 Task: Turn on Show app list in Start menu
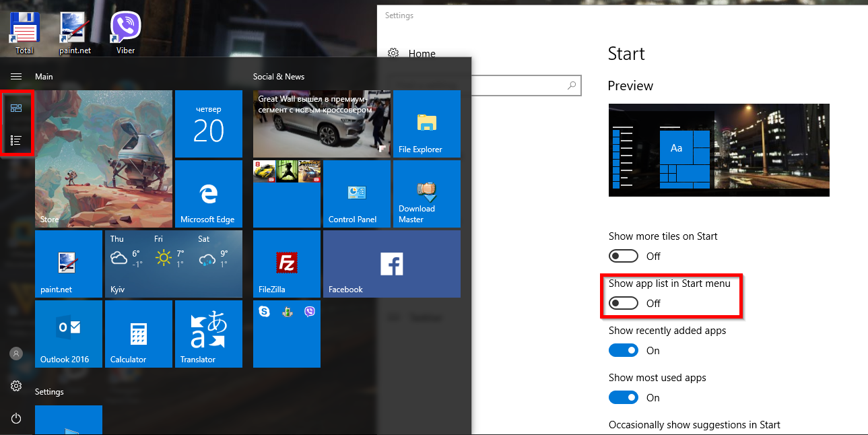(x=623, y=303)
